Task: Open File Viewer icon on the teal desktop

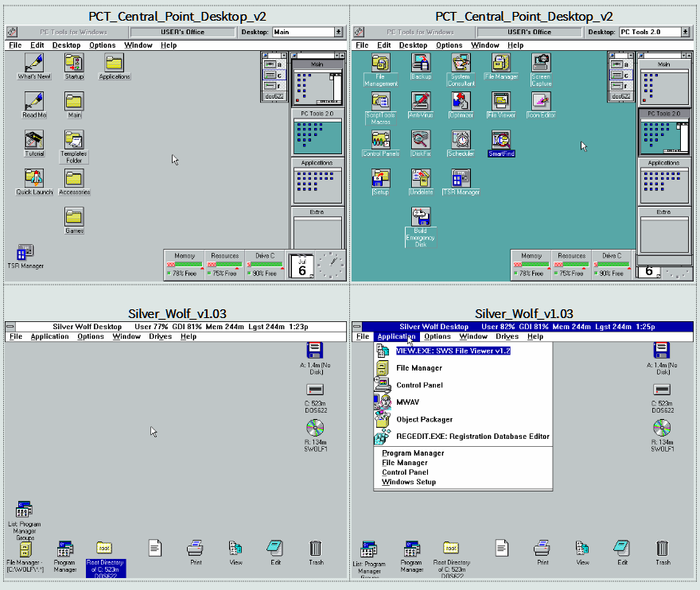Action: (x=501, y=105)
